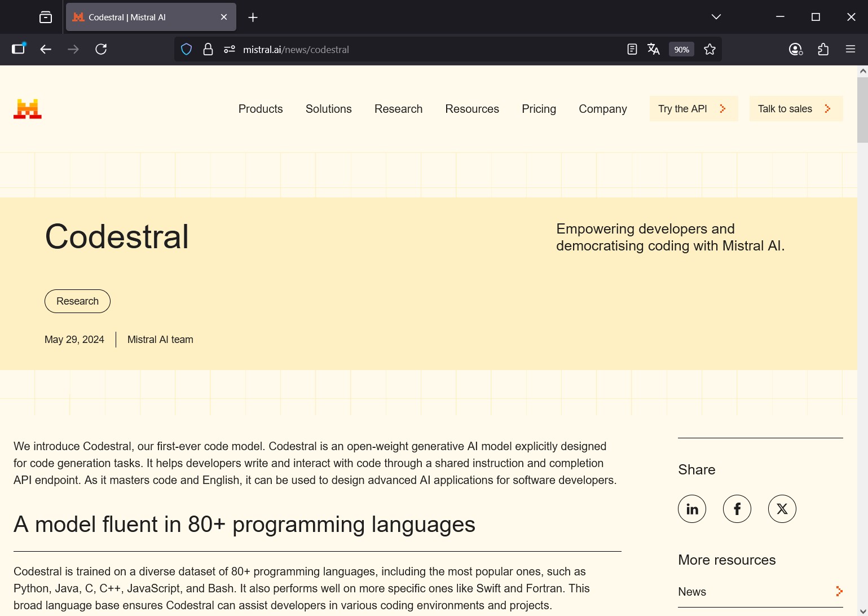Reload the current page
868x616 pixels.
(102, 50)
